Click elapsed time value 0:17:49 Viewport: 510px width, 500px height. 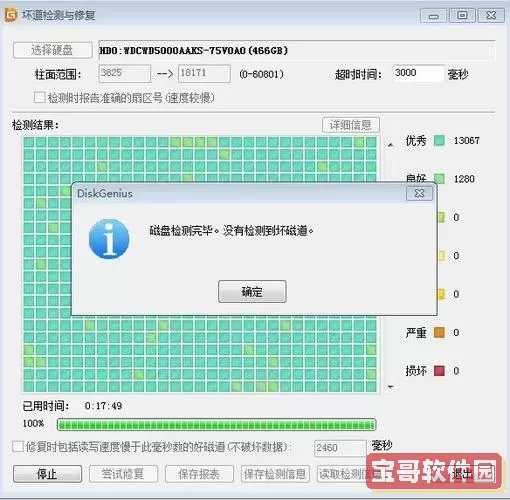[103, 406]
